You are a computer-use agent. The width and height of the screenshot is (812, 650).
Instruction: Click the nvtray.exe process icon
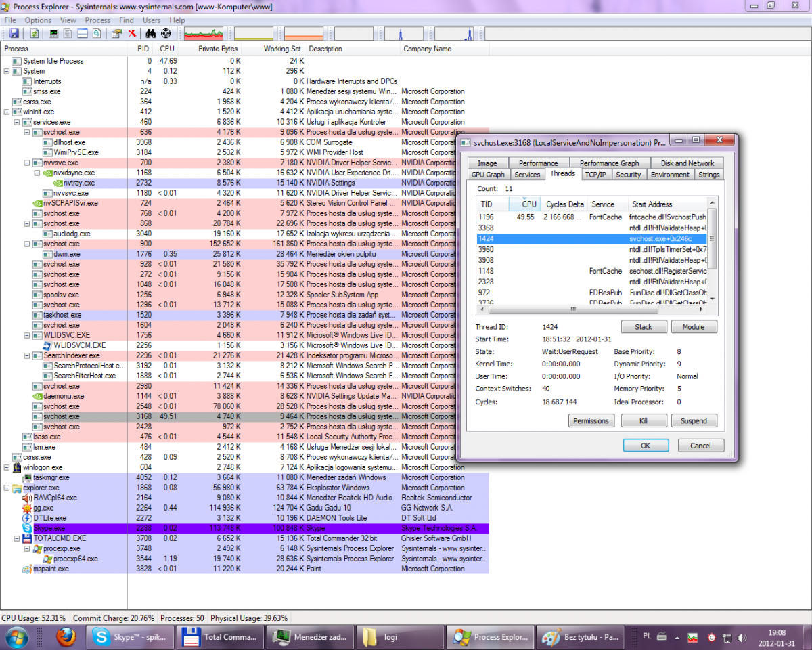click(58, 183)
